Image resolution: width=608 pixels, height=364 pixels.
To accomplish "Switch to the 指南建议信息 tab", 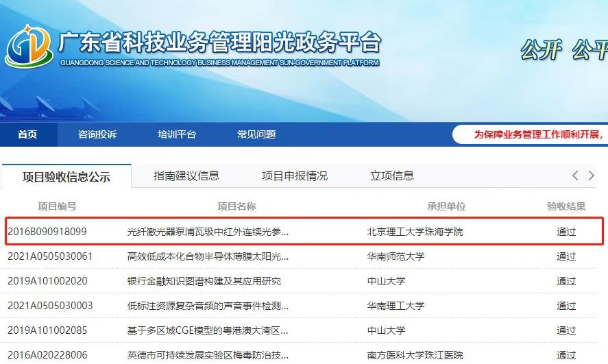I will click(x=186, y=175).
